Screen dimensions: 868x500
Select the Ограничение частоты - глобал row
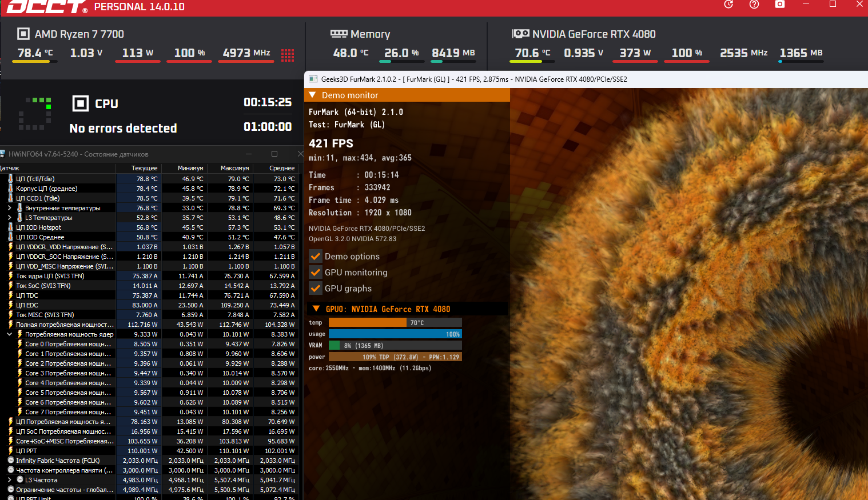[x=150, y=490]
